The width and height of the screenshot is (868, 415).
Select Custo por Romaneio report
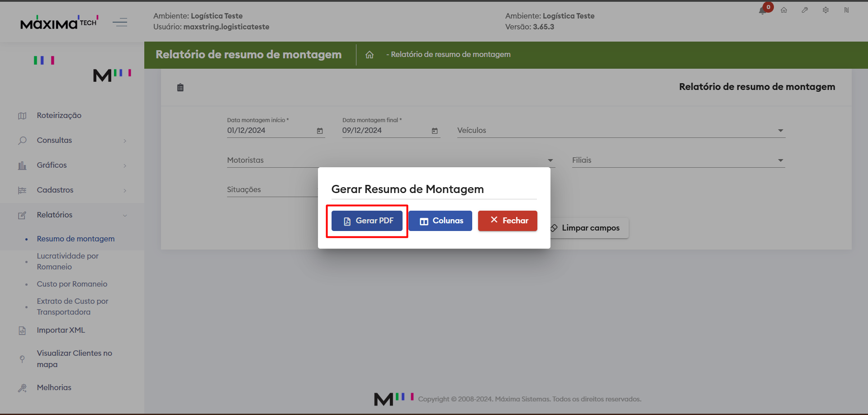point(72,284)
